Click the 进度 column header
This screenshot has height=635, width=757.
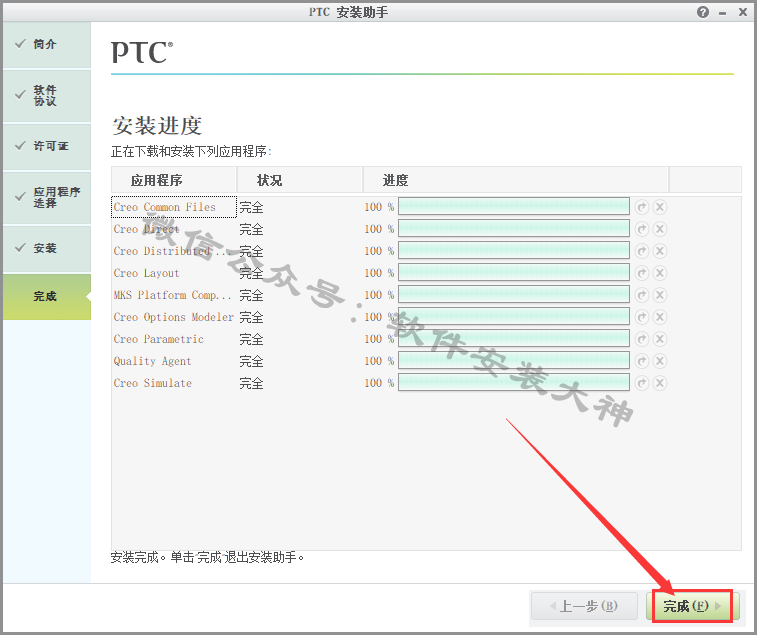point(516,180)
